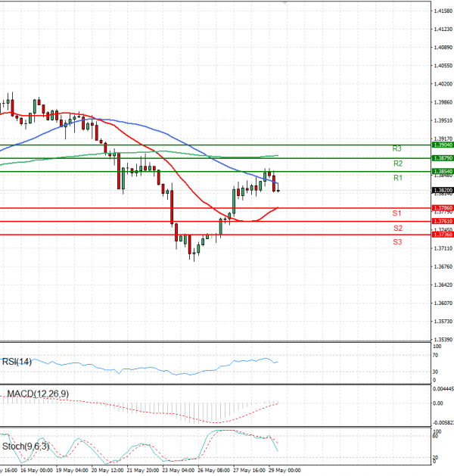454x476 pixels.
Task: Click the Stoch(9,6,3) indicator label
Action: (26, 446)
